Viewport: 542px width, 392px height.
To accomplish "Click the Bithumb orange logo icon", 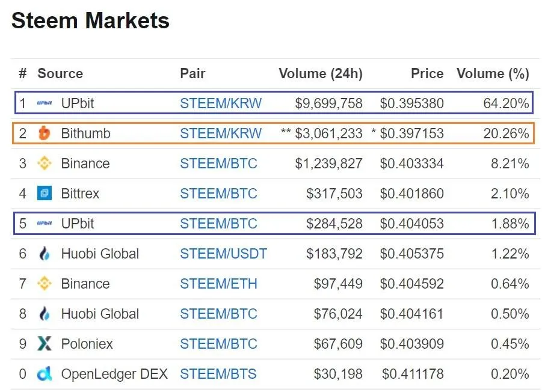I will click(45, 133).
